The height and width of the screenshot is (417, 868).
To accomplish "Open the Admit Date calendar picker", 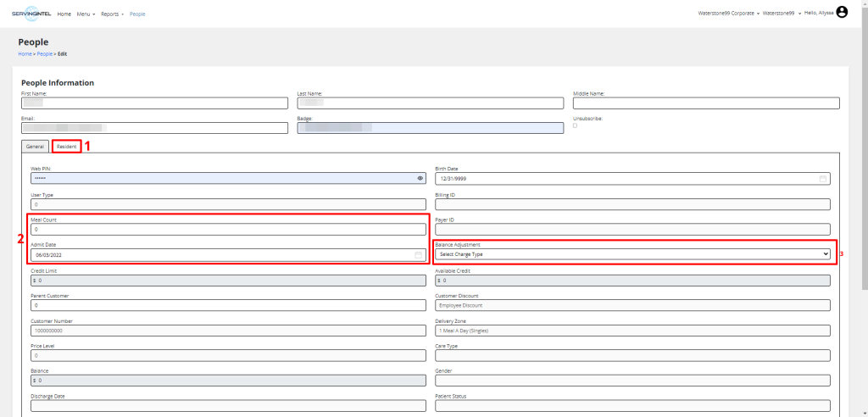I will click(418, 254).
